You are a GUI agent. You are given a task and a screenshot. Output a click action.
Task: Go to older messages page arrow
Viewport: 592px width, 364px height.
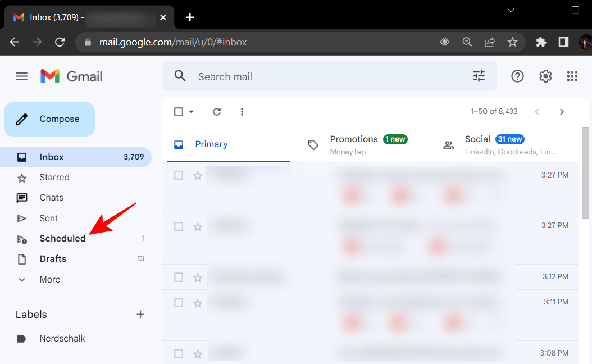click(562, 112)
